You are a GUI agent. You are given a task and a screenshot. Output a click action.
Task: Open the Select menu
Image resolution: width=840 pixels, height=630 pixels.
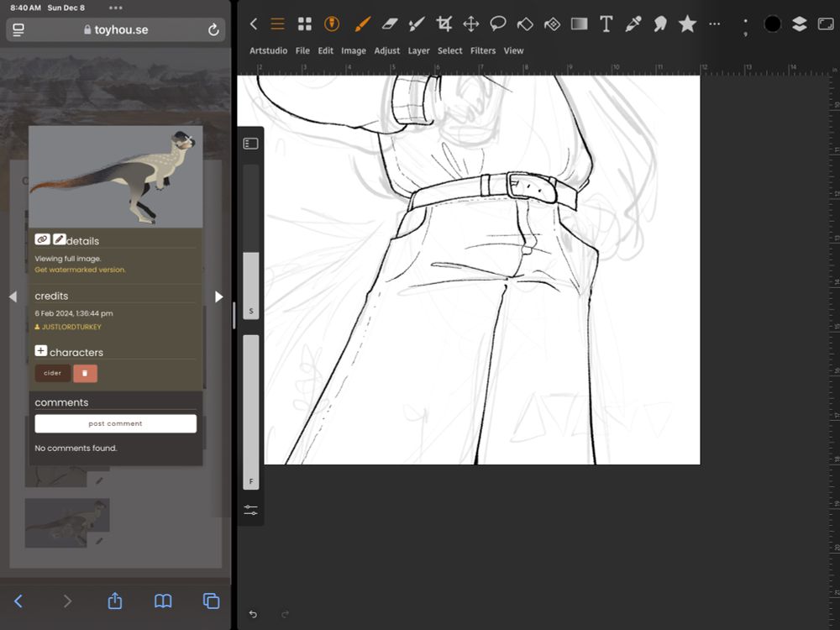click(450, 50)
